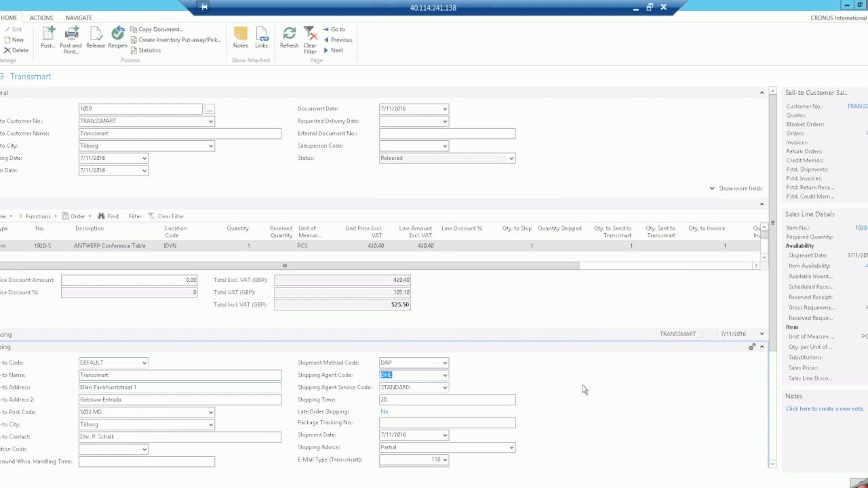Open the Functions menu in lines toolbar

pos(37,216)
